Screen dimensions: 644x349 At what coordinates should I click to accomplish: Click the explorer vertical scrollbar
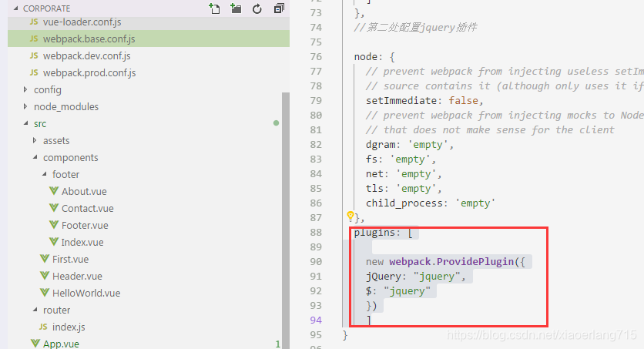click(x=286, y=220)
